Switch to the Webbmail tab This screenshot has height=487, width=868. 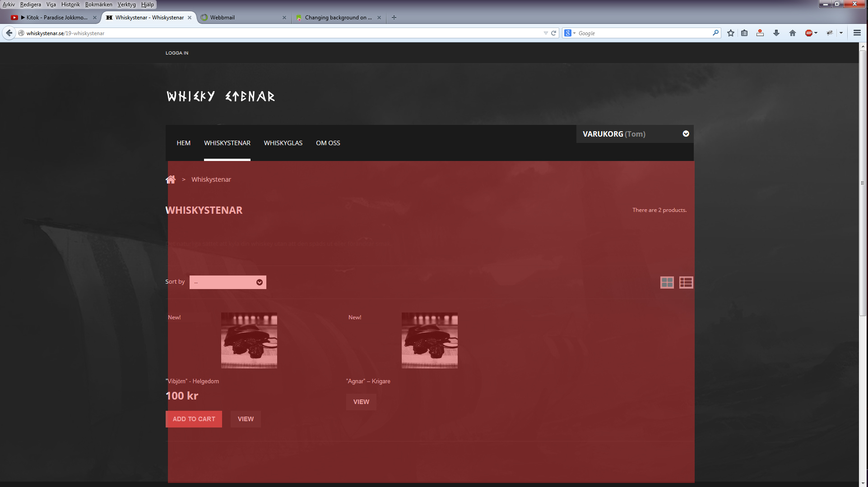(x=243, y=18)
